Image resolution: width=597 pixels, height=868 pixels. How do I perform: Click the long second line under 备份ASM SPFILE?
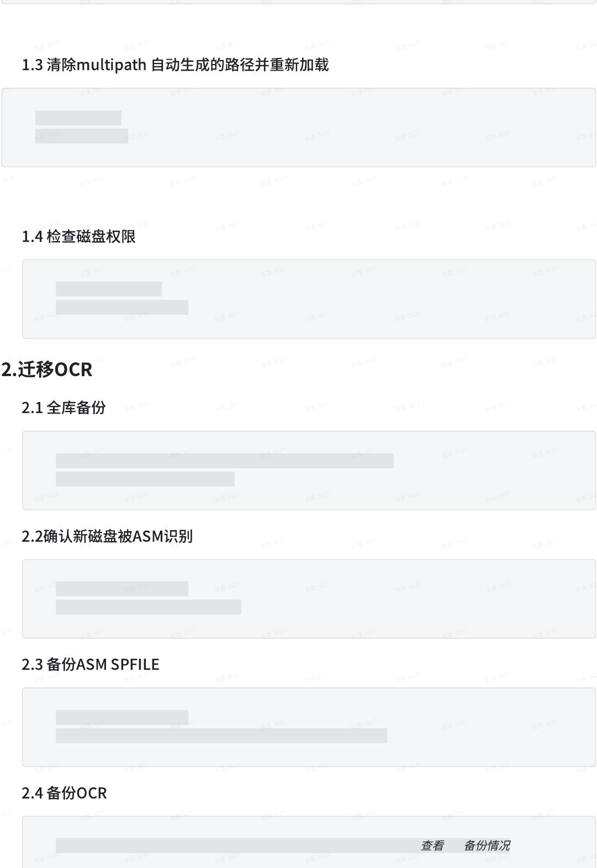(221, 735)
